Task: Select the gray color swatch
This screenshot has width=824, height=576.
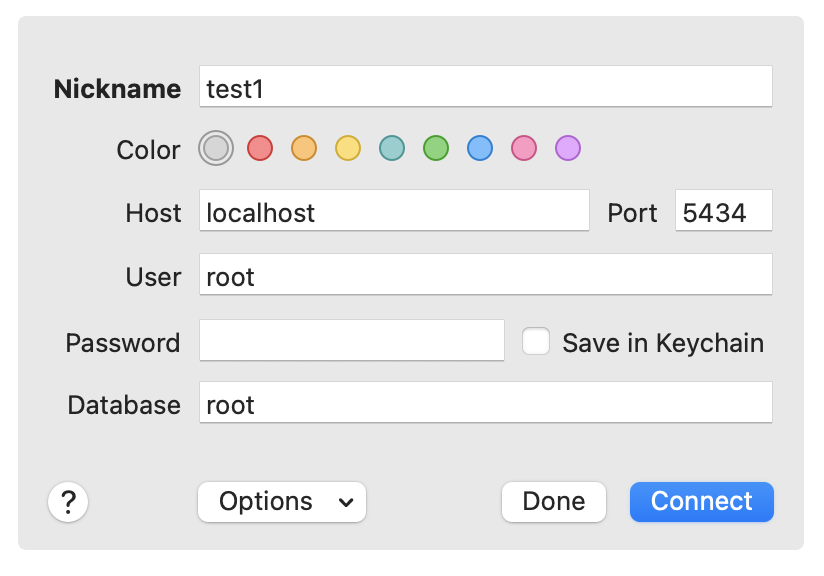Action: [216, 148]
